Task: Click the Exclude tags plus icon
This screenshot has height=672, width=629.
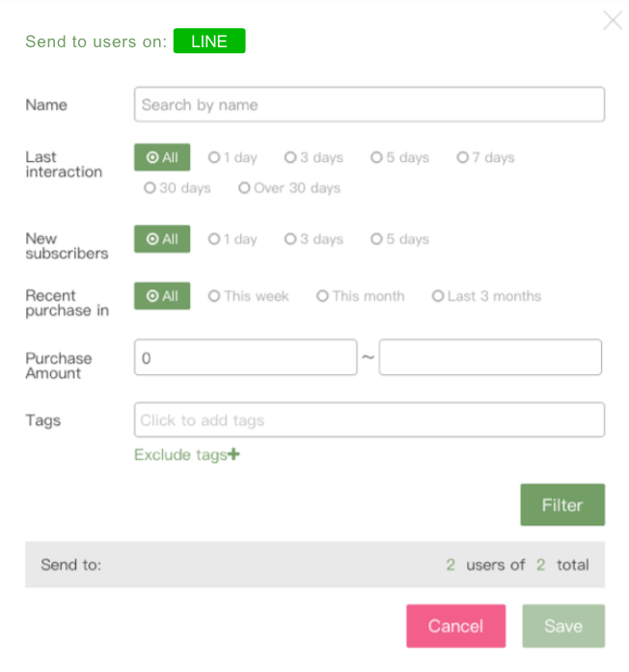Action: point(233,454)
